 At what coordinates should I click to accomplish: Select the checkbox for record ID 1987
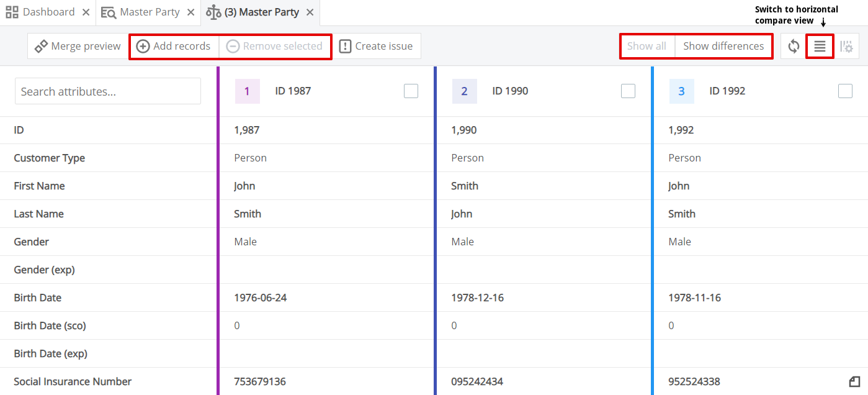[x=411, y=91]
